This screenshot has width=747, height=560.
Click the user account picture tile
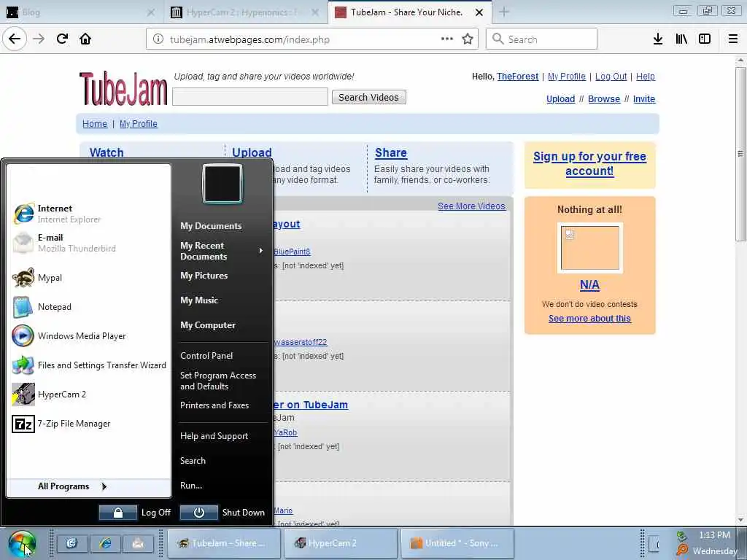(x=222, y=184)
